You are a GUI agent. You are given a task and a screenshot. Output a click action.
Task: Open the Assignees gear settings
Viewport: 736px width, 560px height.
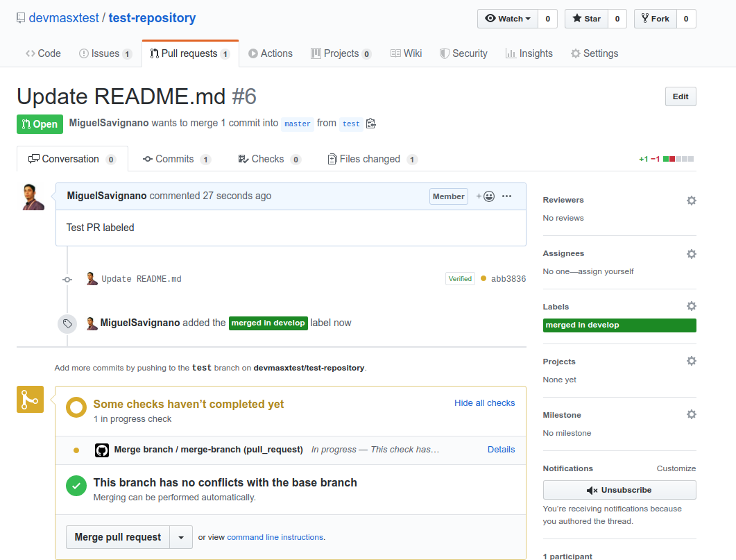(x=692, y=254)
